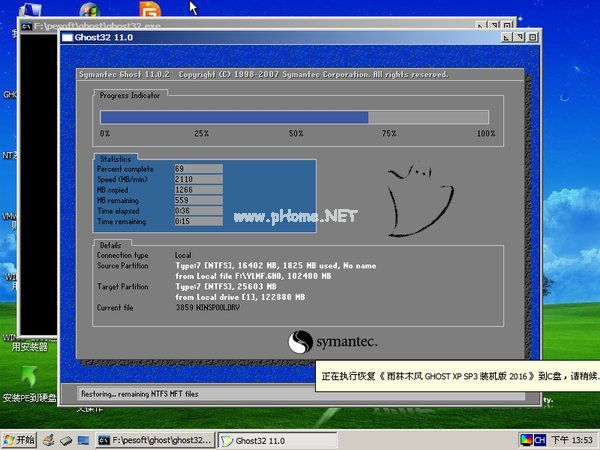Click status bar text 'Restoring... remaining NTFS MFT files'
This screenshot has height=450, width=600.
point(140,394)
